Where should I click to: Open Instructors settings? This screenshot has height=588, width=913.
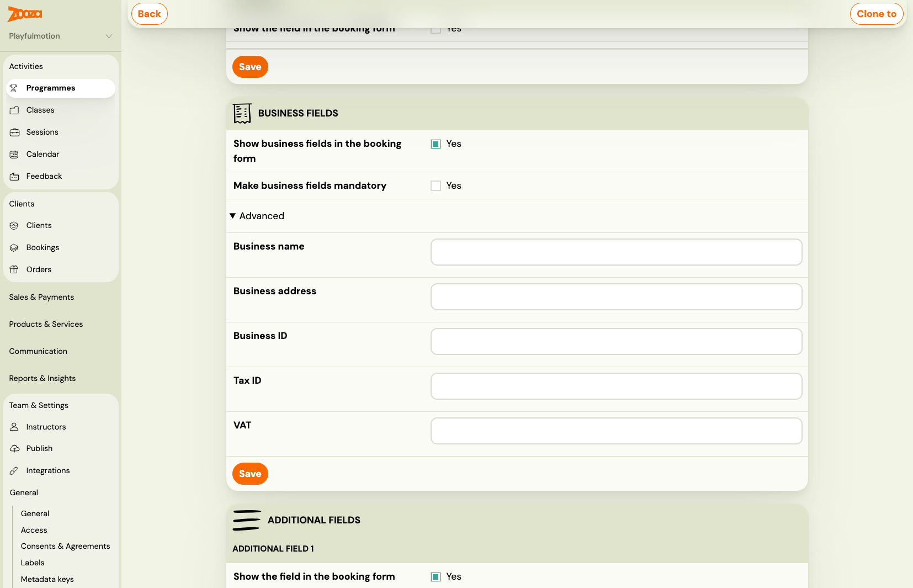pos(61,427)
